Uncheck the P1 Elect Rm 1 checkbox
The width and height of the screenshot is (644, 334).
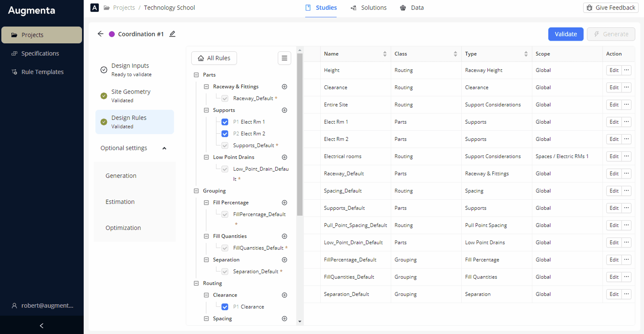click(225, 122)
